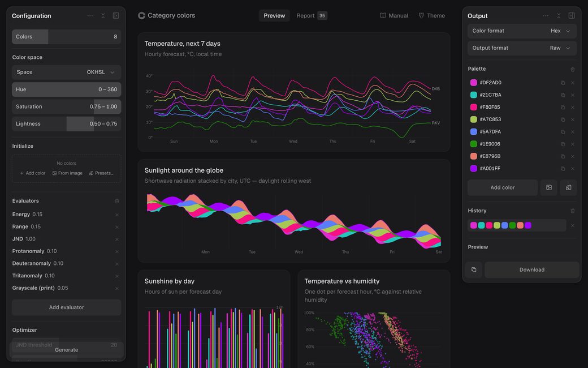Viewport: 588px width, 368px height.
Task: Click the Add evaluator button
Action: click(x=66, y=307)
